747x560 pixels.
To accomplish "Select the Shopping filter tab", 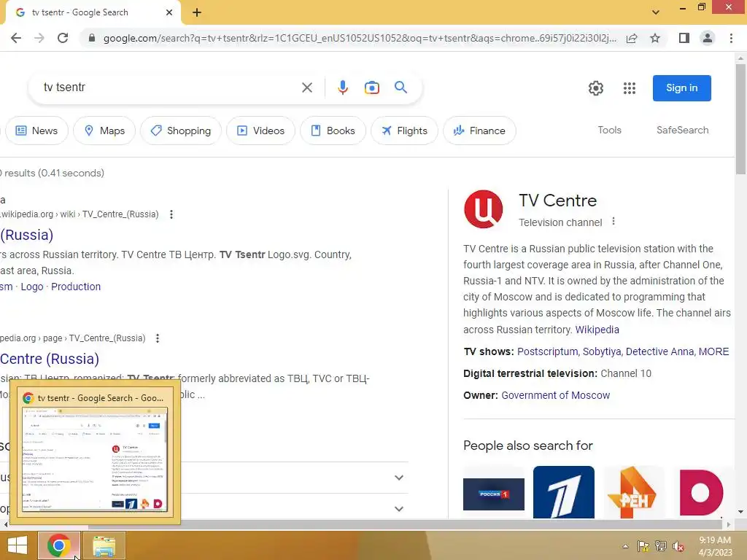I will tap(181, 131).
